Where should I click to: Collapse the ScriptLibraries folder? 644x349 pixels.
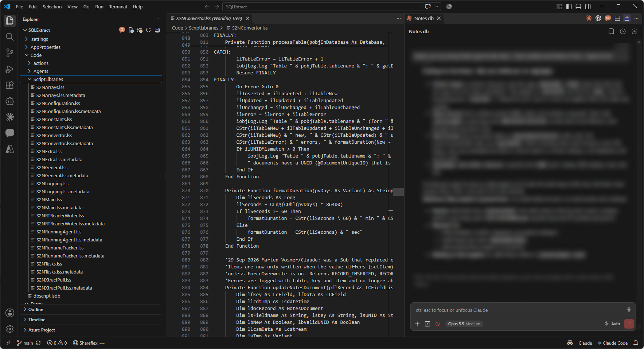[x=91, y=79]
